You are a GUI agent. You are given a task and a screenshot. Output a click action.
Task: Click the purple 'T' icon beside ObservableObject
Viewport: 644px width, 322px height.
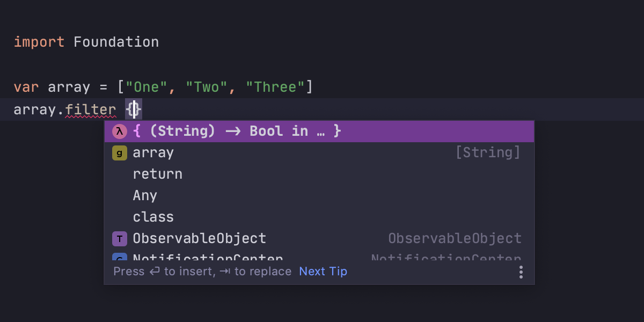click(119, 239)
